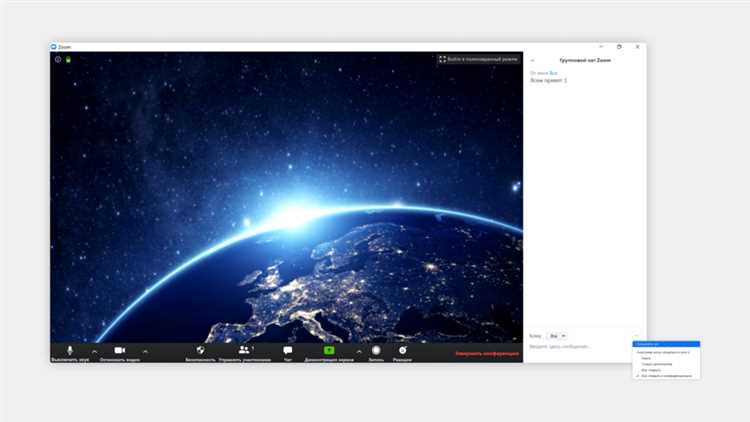750x422 pixels.
Task: Choose Everyone publicly chat permission
Action: click(x=651, y=370)
